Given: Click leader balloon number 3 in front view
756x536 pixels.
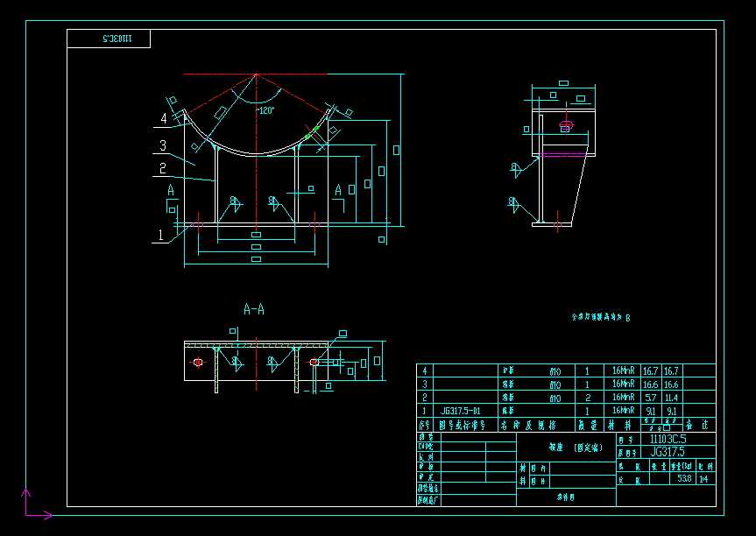Looking at the screenshot, I should (x=163, y=145).
